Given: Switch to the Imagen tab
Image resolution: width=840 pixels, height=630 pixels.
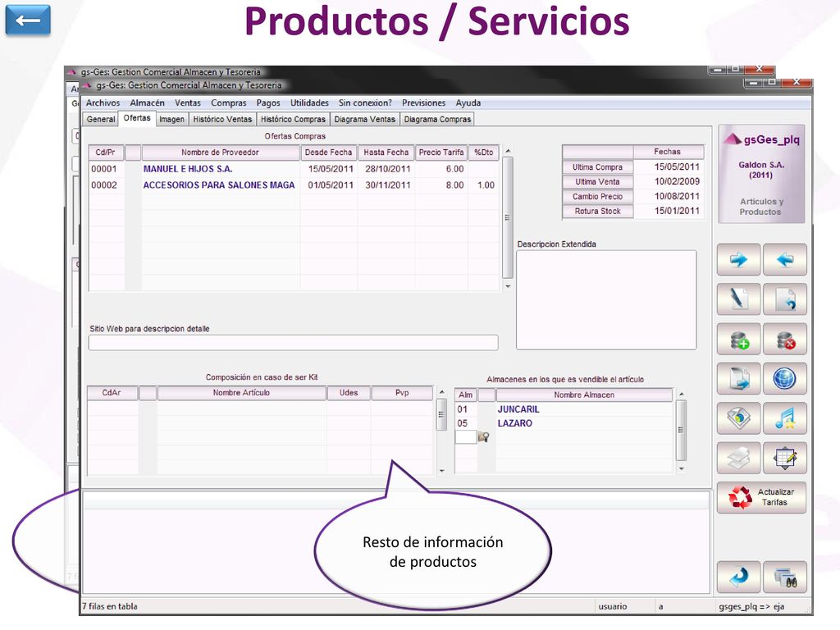Looking at the screenshot, I should (171, 119).
